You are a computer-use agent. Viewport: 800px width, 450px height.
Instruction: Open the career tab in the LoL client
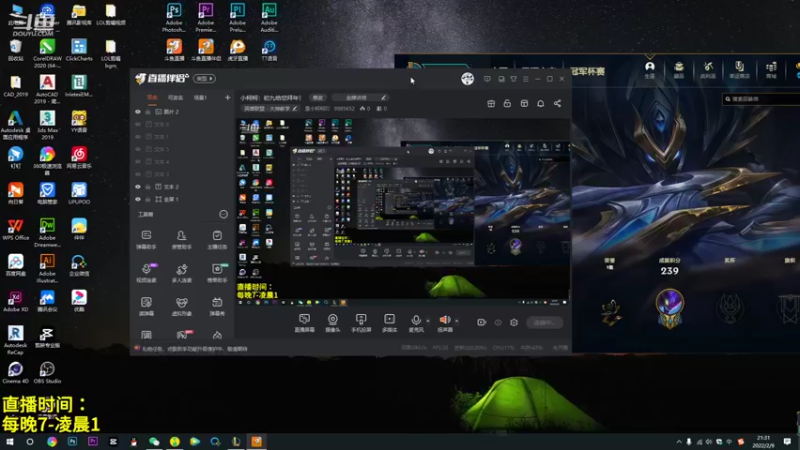tap(649, 70)
